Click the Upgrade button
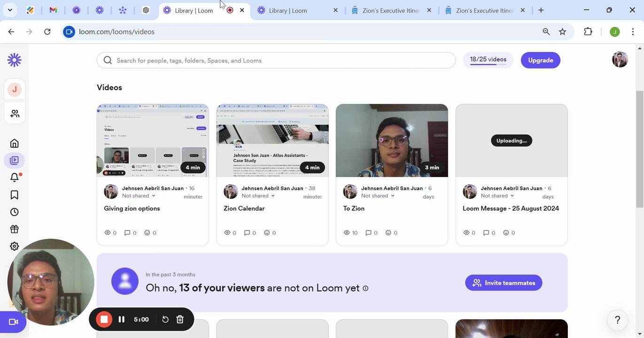 click(541, 60)
